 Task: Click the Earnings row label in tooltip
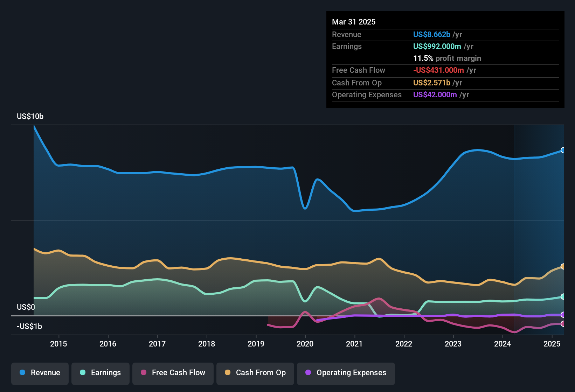click(347, 46)
